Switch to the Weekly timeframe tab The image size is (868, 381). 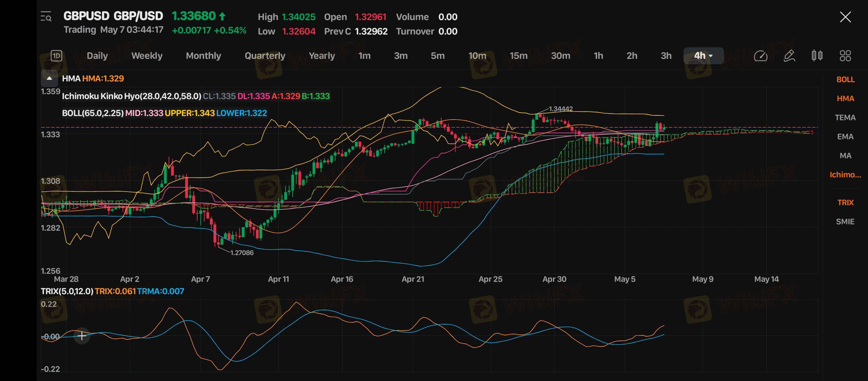[x=147, y=56]
